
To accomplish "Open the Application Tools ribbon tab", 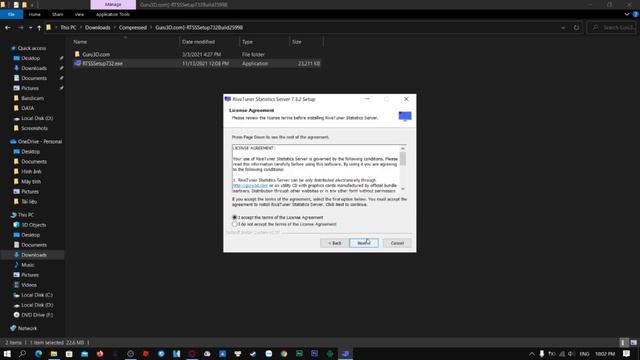I will point(113,14).
